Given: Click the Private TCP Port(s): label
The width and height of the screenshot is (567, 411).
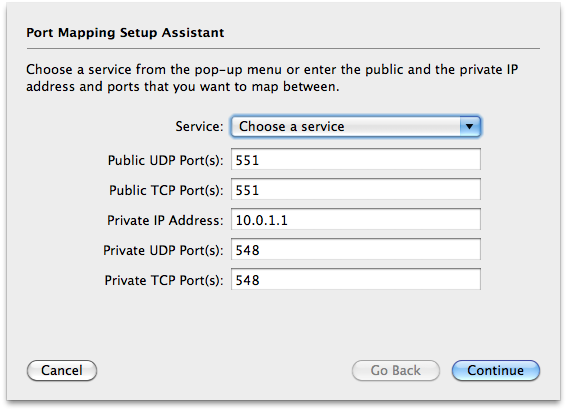Looking at the screenshot, I should point(164,280).
